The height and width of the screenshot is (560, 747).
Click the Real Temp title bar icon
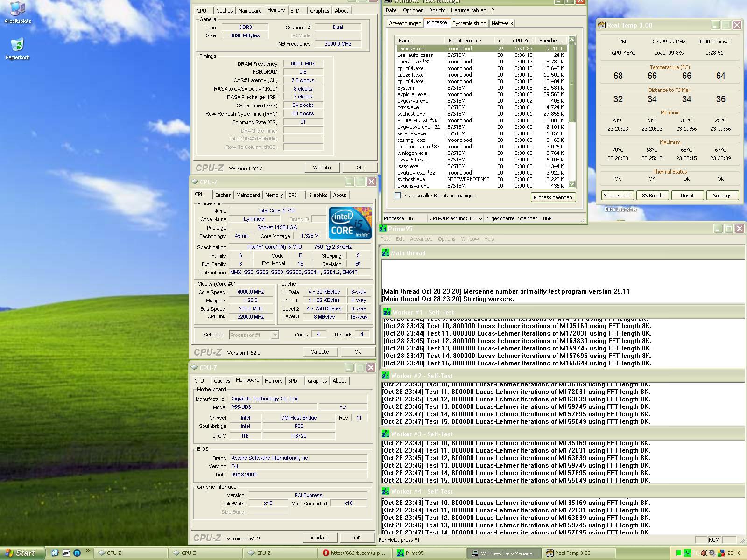click(x=602, y=25)
